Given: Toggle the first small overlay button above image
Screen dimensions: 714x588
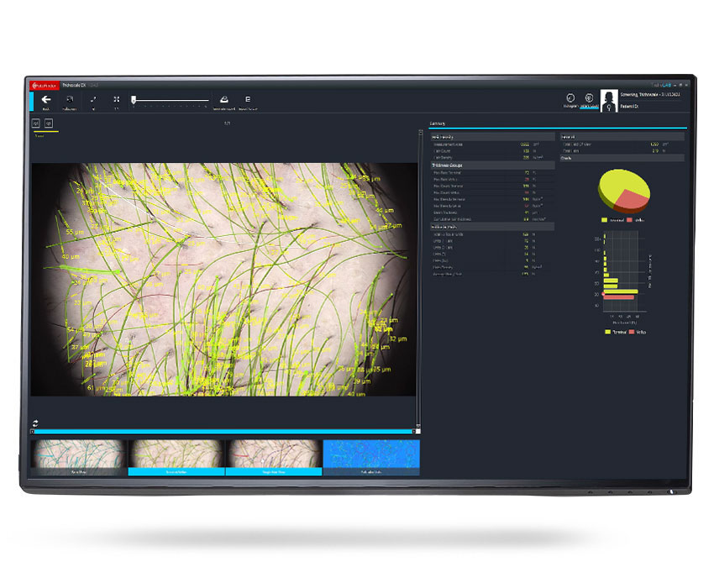Looking at the screenshot, I should coord(36,123).
